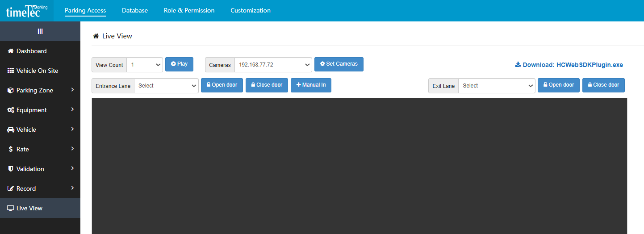The height and width of the screenshot is (234, 644).
Task: Click the Manual In button
Action: click(311, 85)
